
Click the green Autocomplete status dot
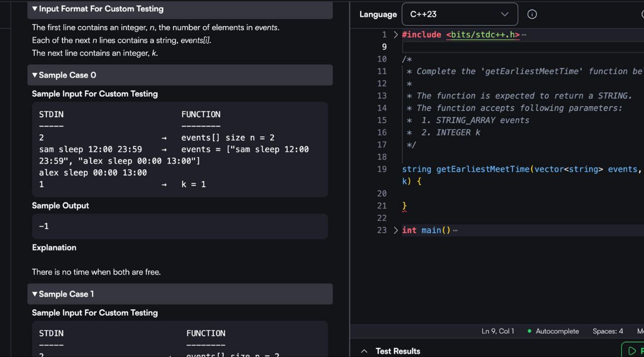pos(529,331)
